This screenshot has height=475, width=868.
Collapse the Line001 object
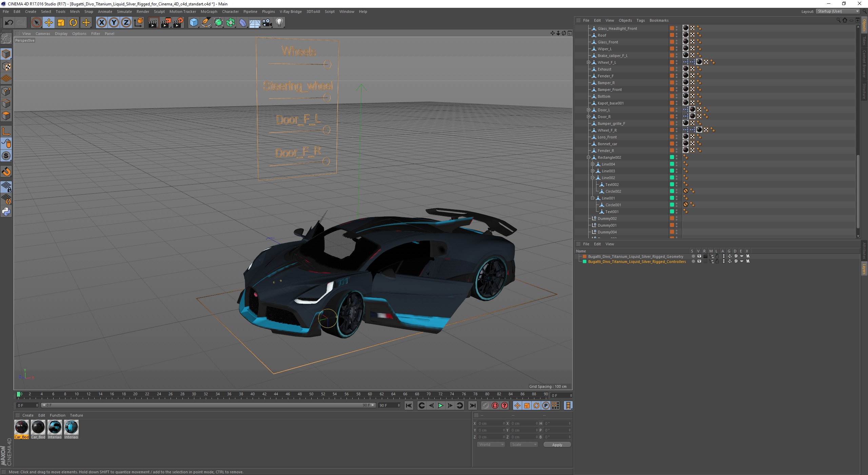pyautogui.click(x=593, y=198)
